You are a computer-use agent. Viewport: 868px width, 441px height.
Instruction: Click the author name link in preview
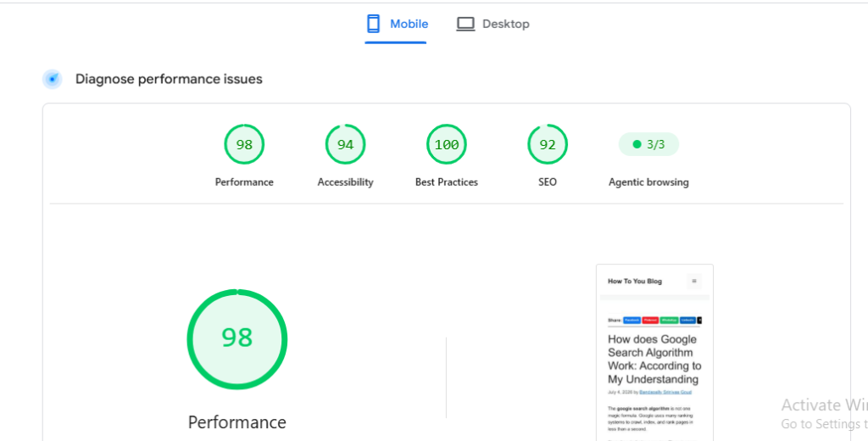click(x=665, y=393)
